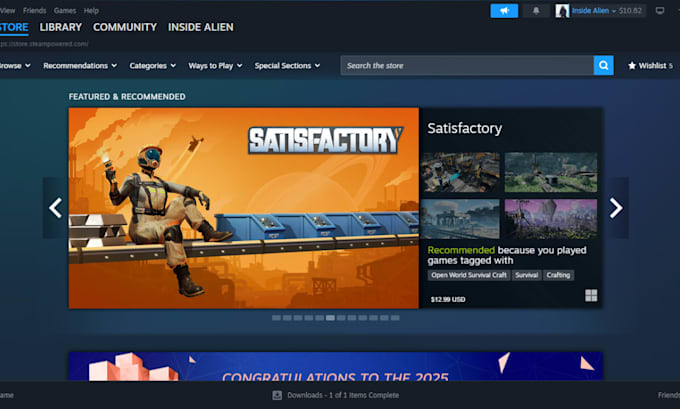Jump to the first carousel page dot
Screen dimensions: 680x409
(276, 318)
